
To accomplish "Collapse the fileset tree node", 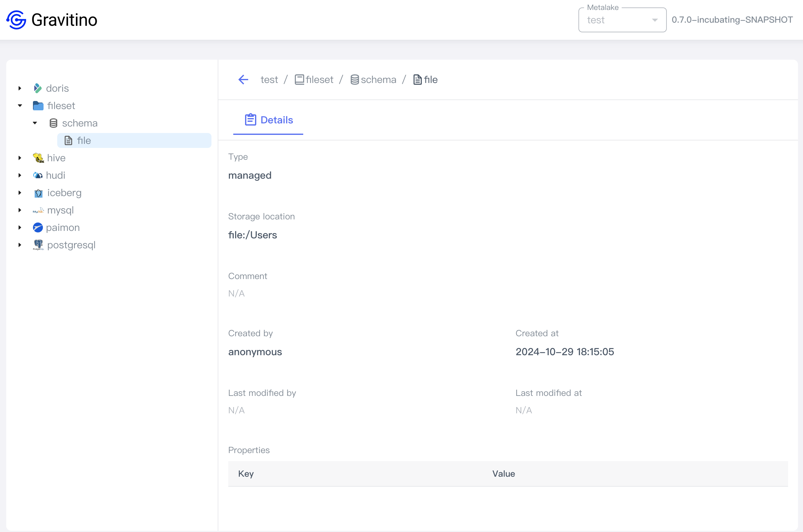I will click(20, 106).
